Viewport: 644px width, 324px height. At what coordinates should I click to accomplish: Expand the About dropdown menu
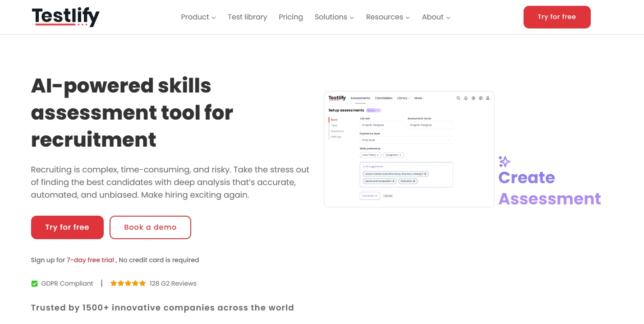(436, 17)
